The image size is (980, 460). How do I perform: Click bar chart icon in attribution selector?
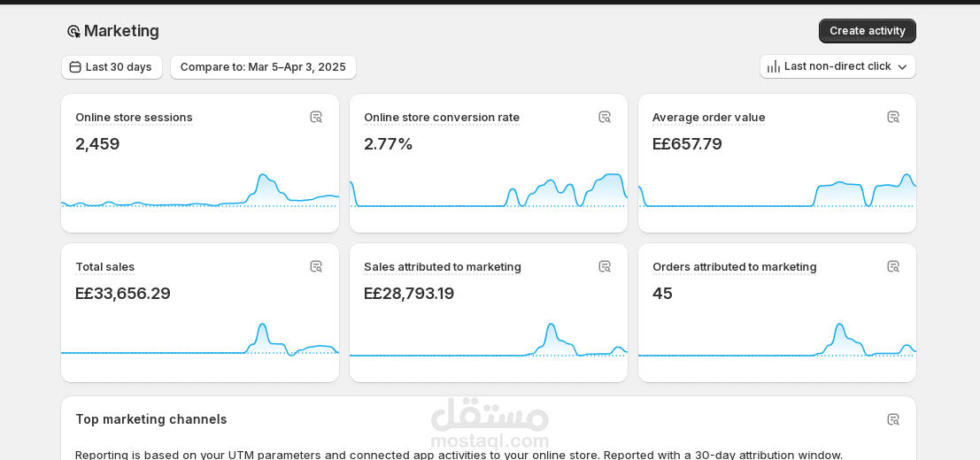[774, 66]
